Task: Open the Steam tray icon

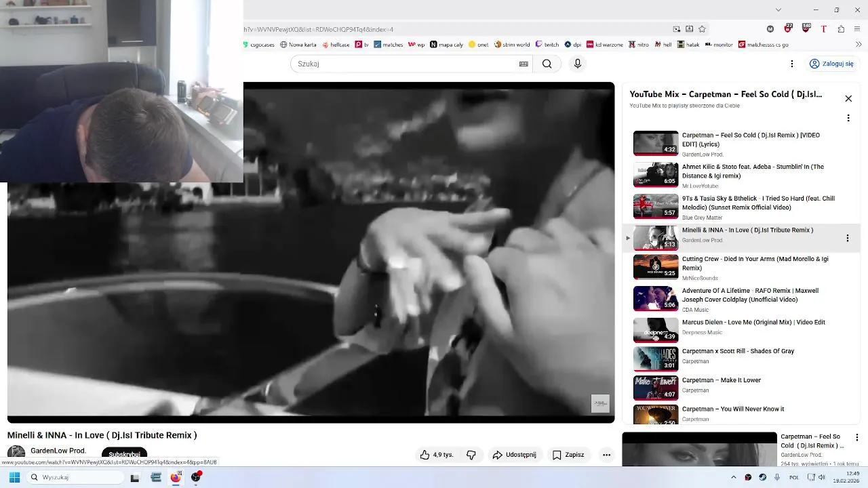Action: pos(762,477)
